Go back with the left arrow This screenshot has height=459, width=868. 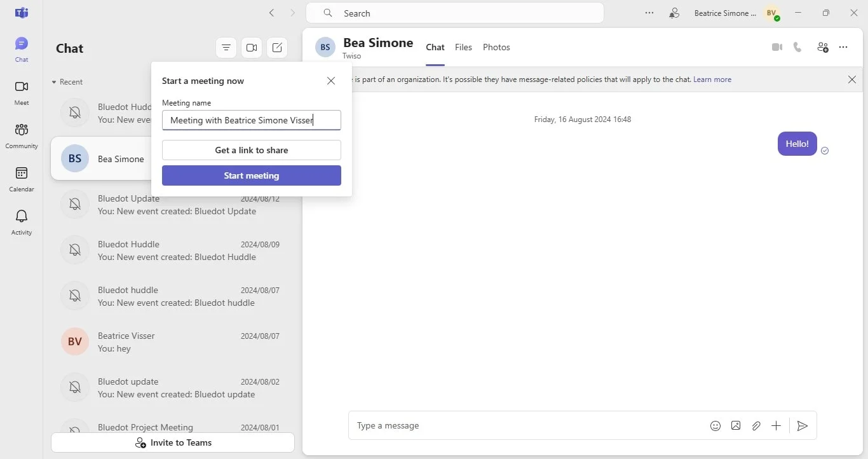[272, 13]
